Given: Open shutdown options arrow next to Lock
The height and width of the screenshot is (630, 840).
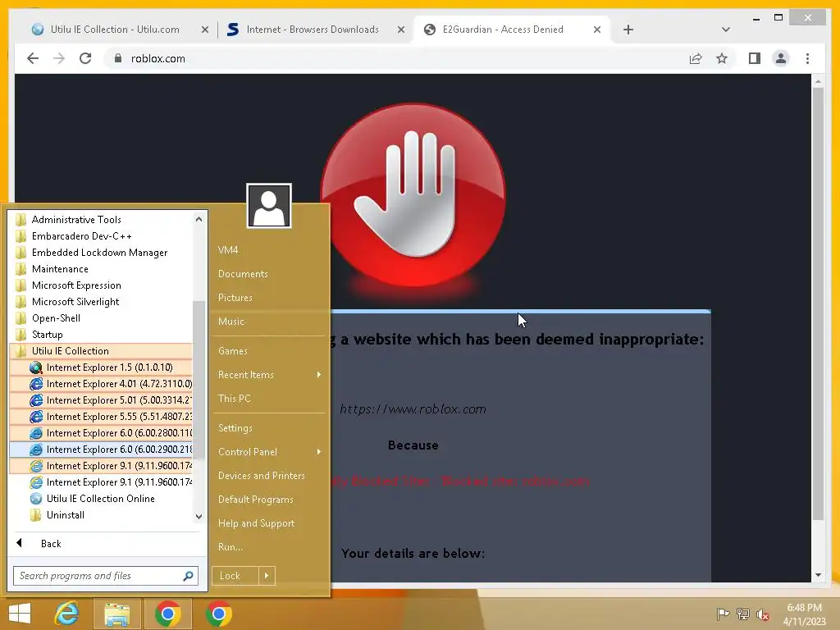Looking at the screenshot, I should [267, 576].
